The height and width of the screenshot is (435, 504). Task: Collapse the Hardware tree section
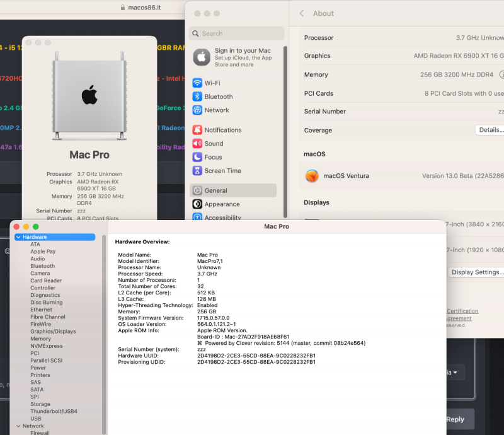point(18,237)
